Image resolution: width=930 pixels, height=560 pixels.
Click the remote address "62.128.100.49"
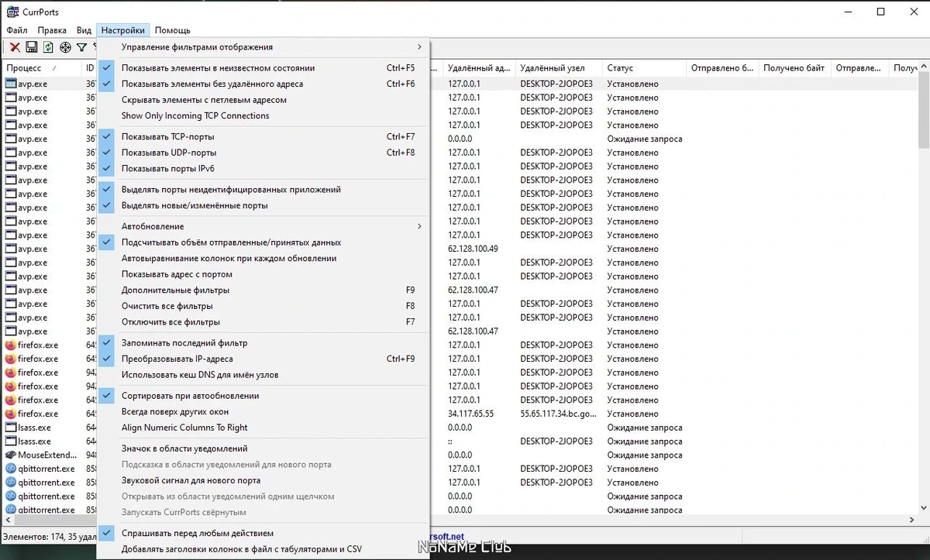coord(473,249)
